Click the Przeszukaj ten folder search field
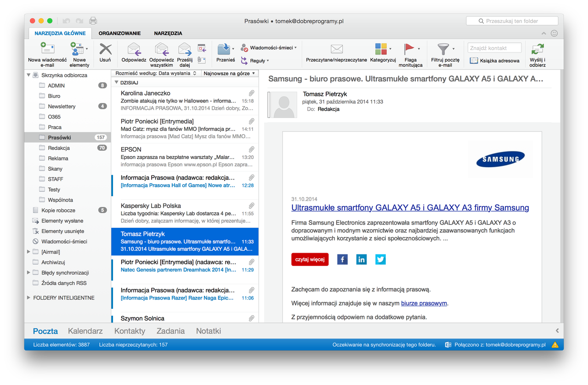588x385 pixels. [512, 21]
